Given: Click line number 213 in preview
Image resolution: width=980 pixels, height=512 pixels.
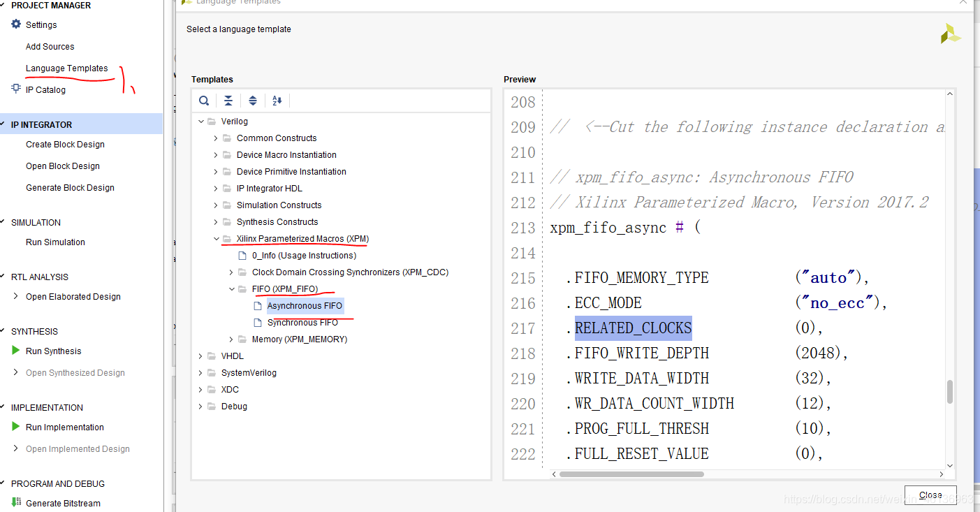Looking at the screenshot, I should click(522, 228).
